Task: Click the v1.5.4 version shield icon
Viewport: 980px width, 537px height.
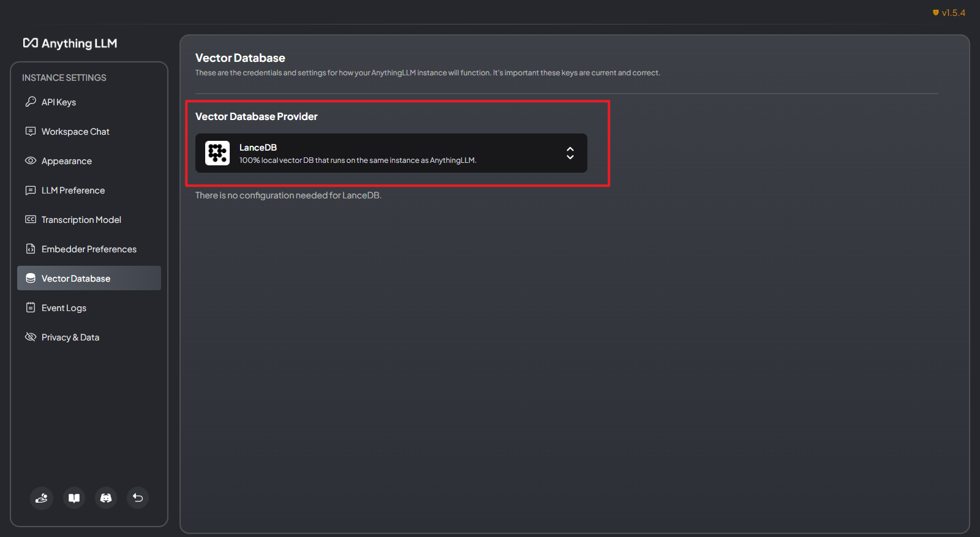Action: (936, 13)
